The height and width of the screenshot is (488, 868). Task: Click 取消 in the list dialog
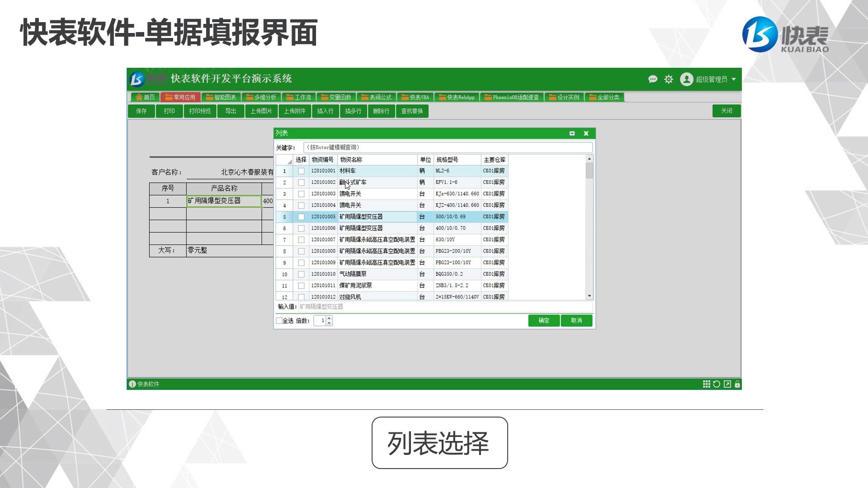pos(576,321)
